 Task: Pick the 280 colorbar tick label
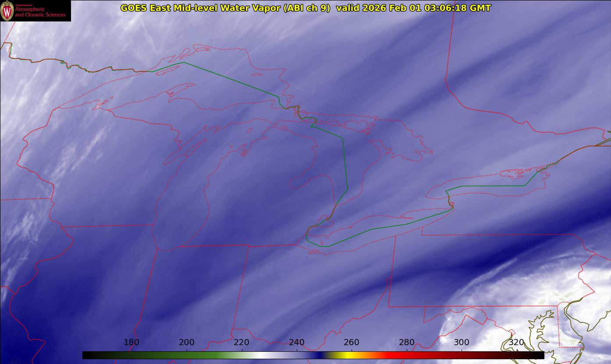407,342
